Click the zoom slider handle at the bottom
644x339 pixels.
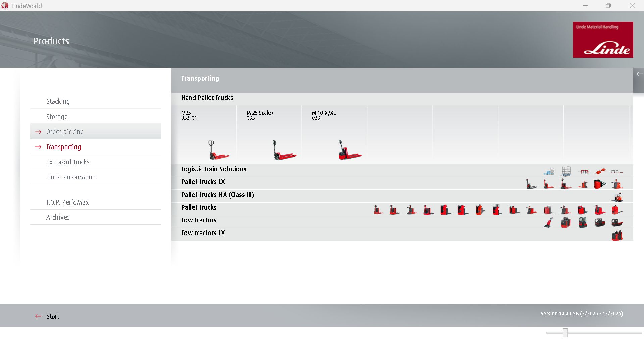coord(565,333)
